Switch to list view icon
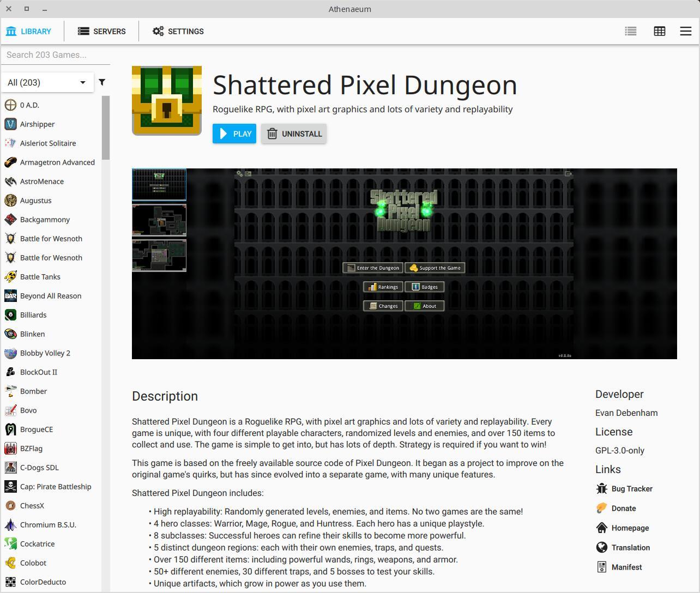700x593 pixels. point(631,31)
